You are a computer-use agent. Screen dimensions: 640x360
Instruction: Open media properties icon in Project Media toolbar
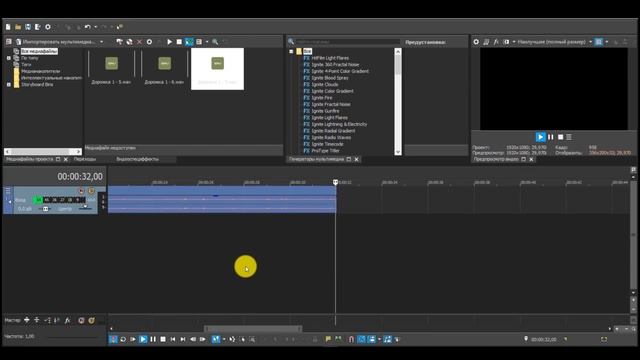149,42
